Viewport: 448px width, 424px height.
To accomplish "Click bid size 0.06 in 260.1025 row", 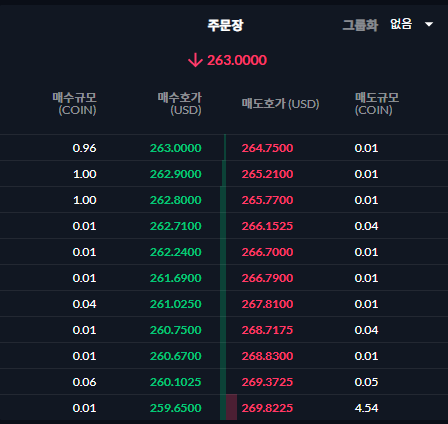I will pyautogui.click(x=85, y=382).
